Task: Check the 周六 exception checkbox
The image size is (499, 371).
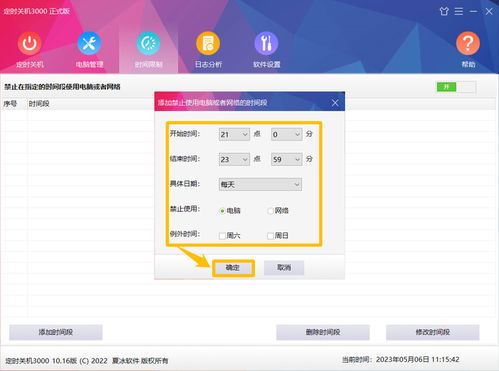Action: coord(222,236)
